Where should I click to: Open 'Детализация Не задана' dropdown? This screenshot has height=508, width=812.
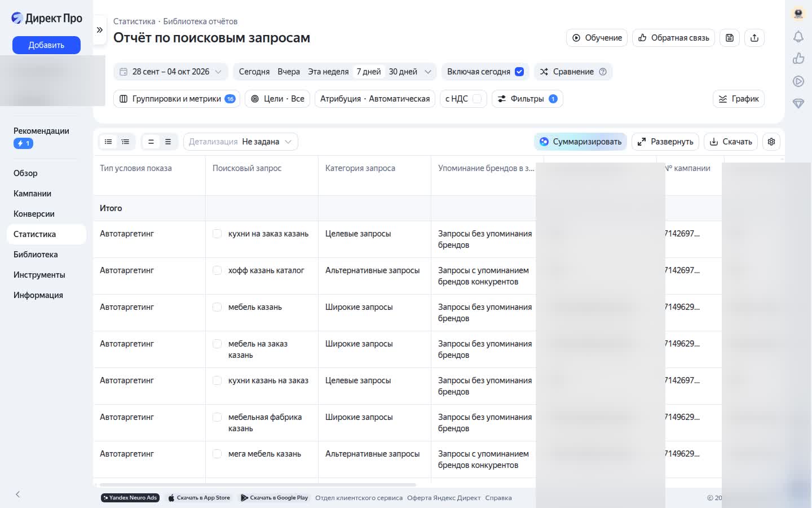point(241,142)
